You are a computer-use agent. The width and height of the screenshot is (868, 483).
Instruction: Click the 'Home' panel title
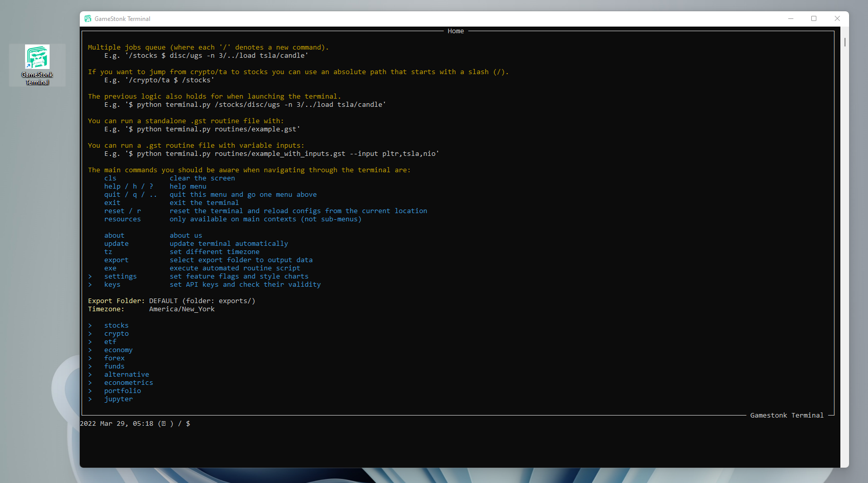[456, 31]
